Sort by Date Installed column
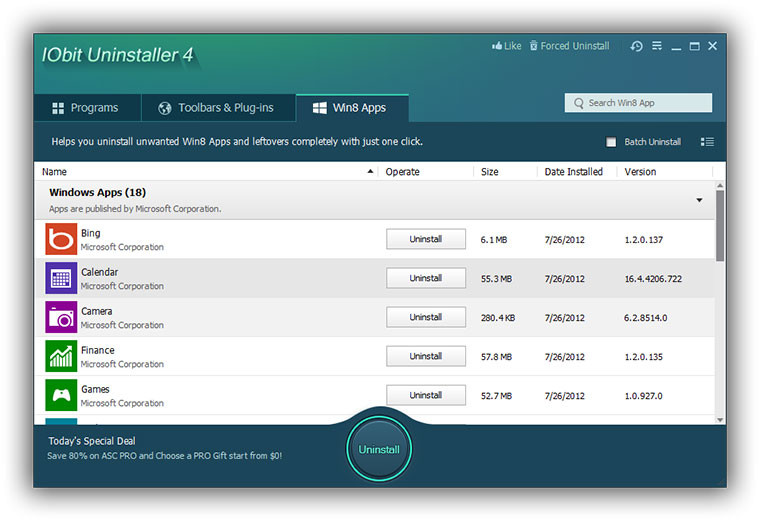760x521 pixels. point(573,172)
